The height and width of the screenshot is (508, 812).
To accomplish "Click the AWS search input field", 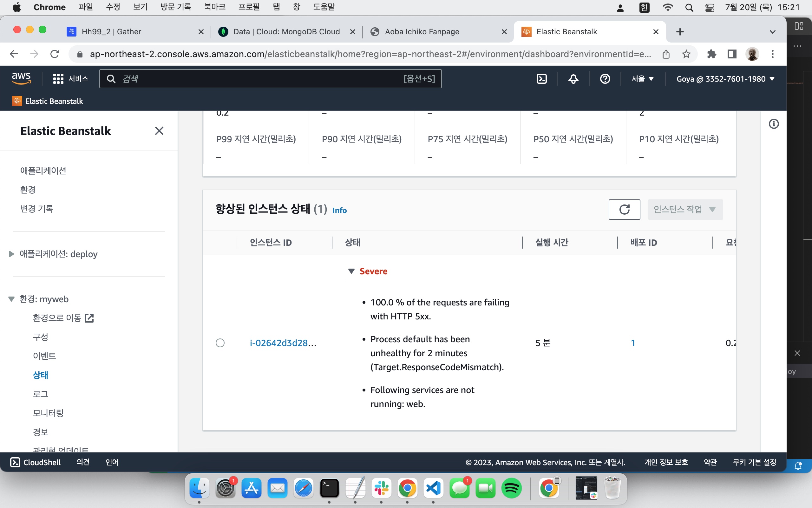I will [270, 79].
